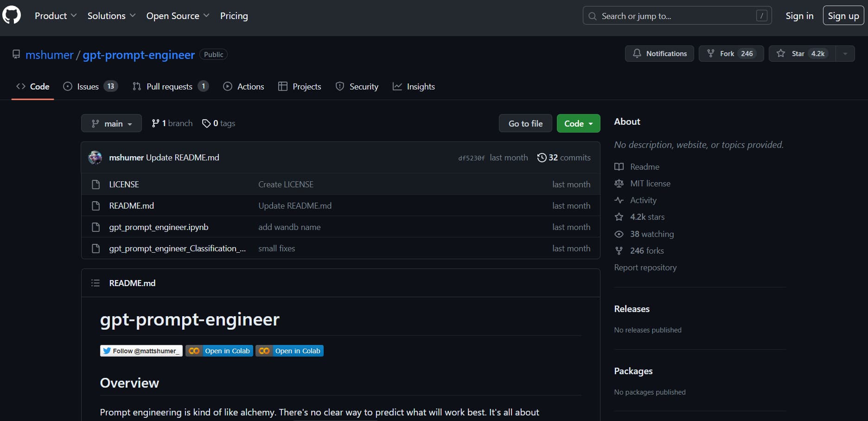
Task: Click the file icon beside LICENSE
Action: tap(96, 185)
